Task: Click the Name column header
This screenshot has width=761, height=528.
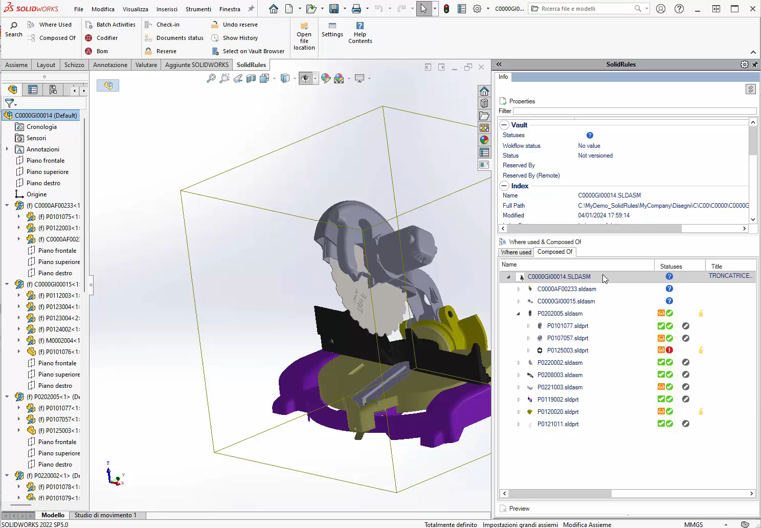Action: (577, 265)
